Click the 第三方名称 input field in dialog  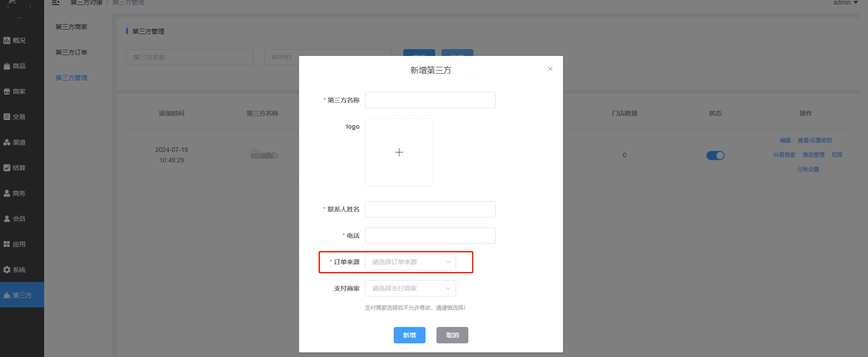(430, 100)
